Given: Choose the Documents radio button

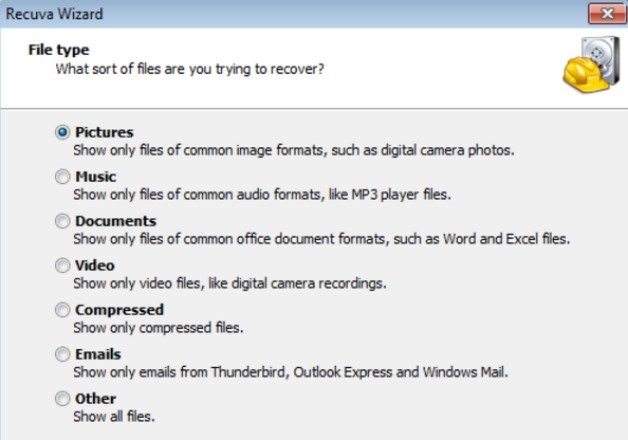Looking at the screenshot, I should point(62,221).
